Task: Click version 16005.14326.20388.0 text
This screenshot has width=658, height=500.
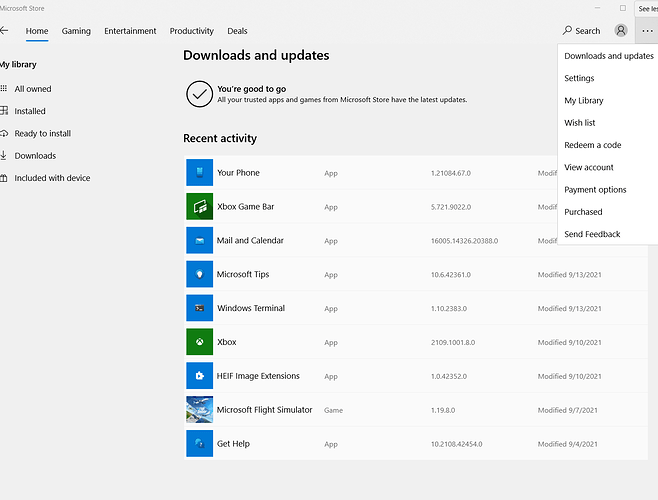Action: (x=464, y=241)
